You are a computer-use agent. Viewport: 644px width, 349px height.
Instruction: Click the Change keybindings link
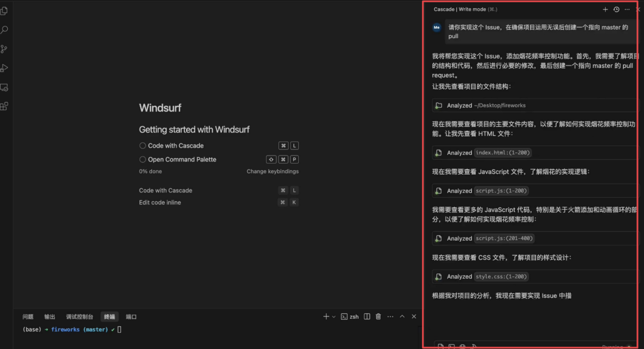(x=273, y=172)
